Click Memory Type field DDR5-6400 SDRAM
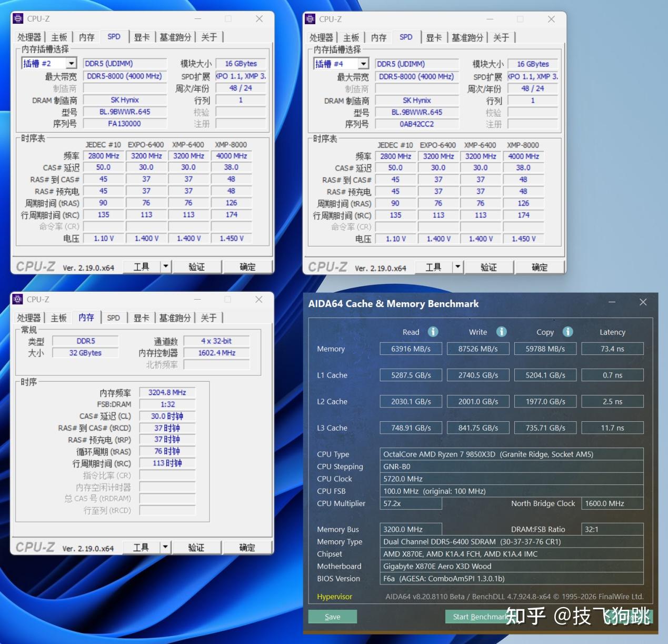This screenshot has height=644, width=668. pos(512,541)
